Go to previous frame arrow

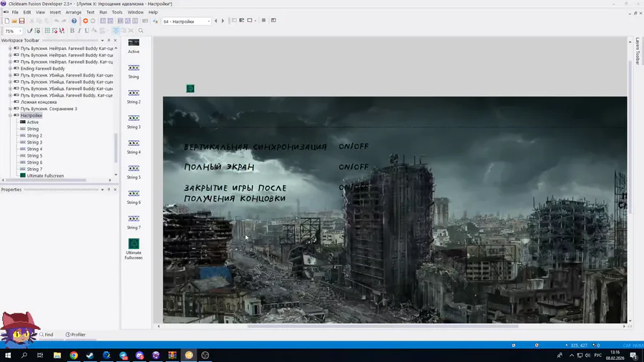click(x=215, y=21)
